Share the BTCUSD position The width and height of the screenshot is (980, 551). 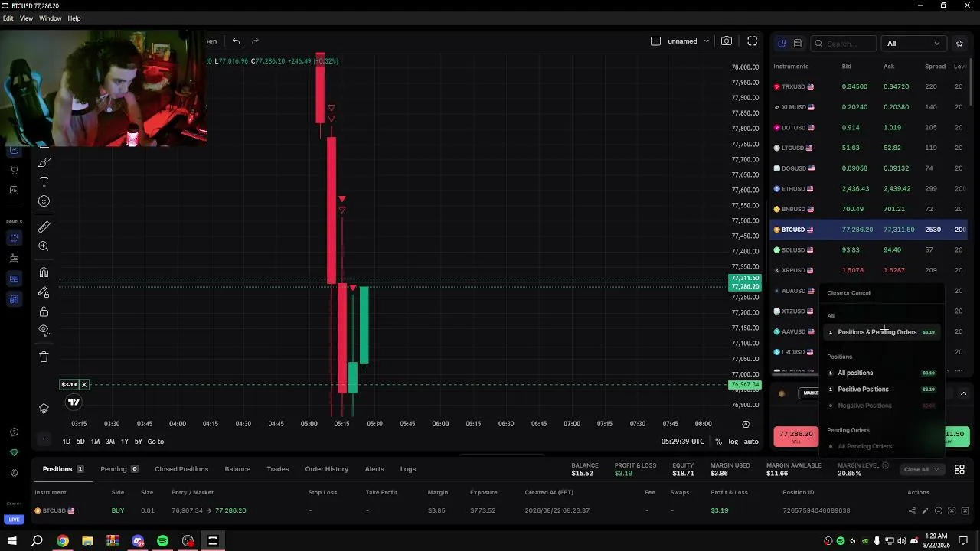pos(912,511)
